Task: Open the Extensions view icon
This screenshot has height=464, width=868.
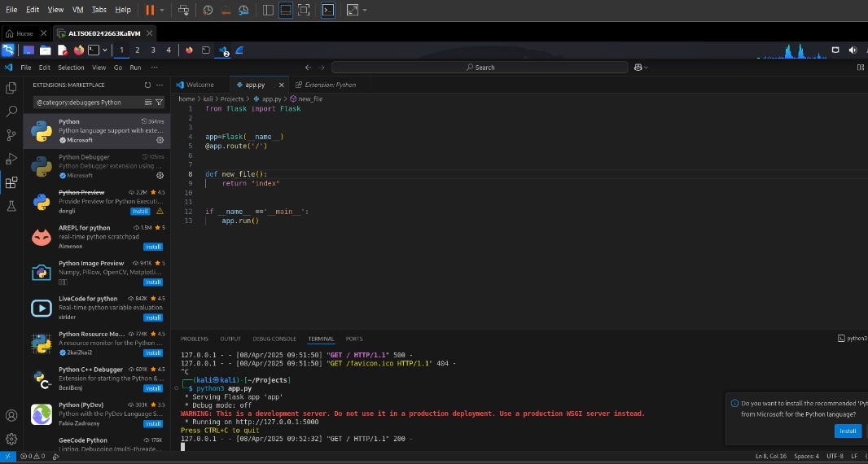Action: coord(11,182)
